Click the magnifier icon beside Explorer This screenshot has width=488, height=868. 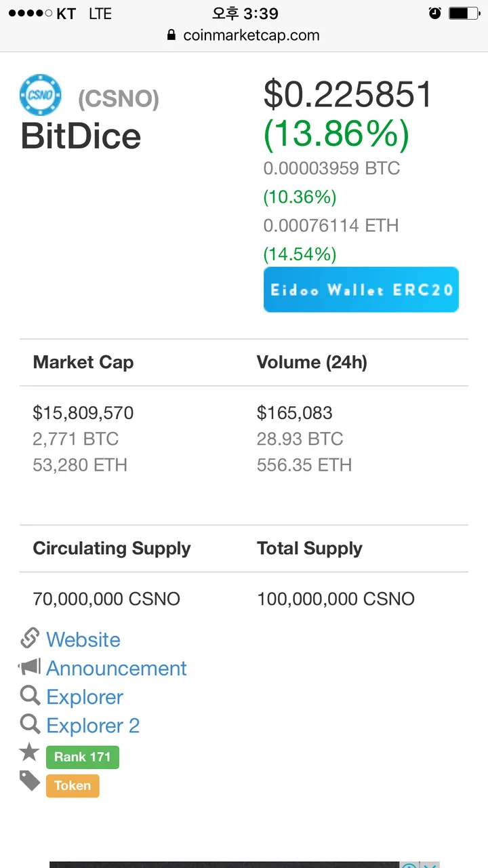[30, 696]
